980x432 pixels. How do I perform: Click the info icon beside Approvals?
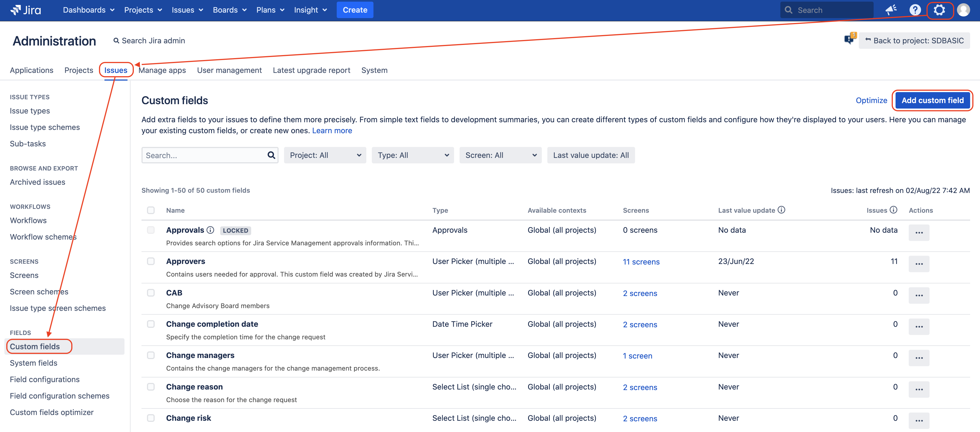(x=210, y=230)
